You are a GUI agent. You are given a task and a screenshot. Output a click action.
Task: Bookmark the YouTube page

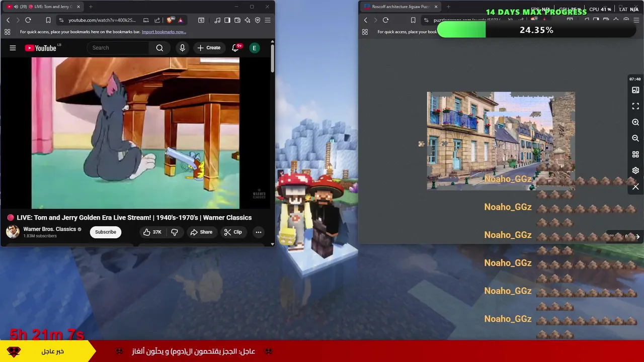[x=48, y=20]
